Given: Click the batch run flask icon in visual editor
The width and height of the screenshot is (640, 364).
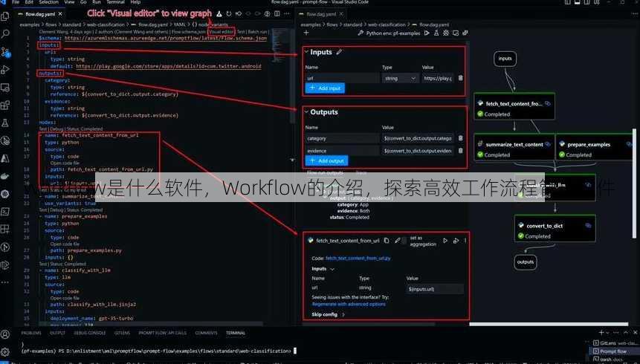Looking at the screenshot, I should pos(436,33).
